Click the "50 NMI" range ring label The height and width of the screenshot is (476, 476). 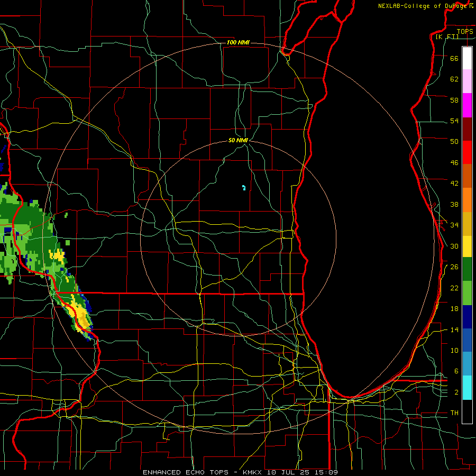pos(239,140)
